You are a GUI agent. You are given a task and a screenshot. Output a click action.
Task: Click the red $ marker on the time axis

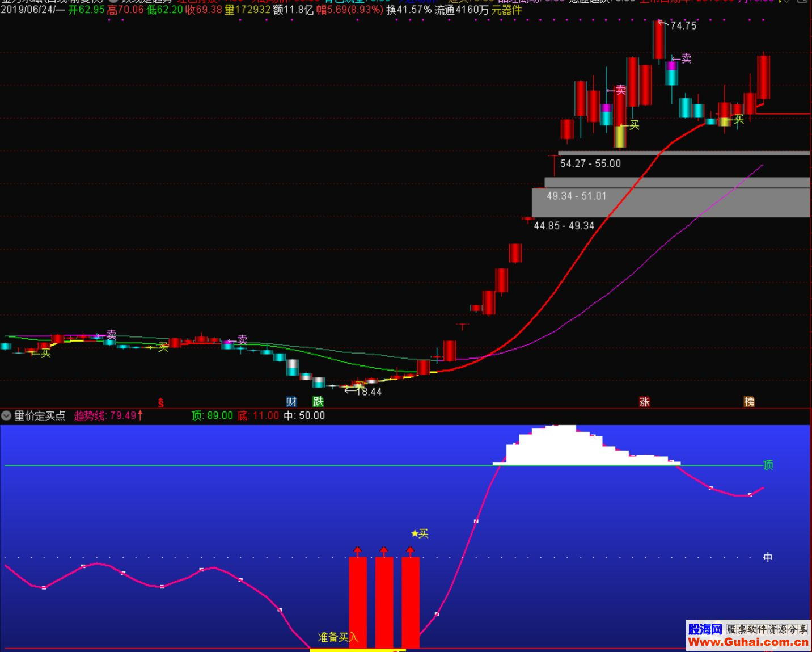click(161, 403)
